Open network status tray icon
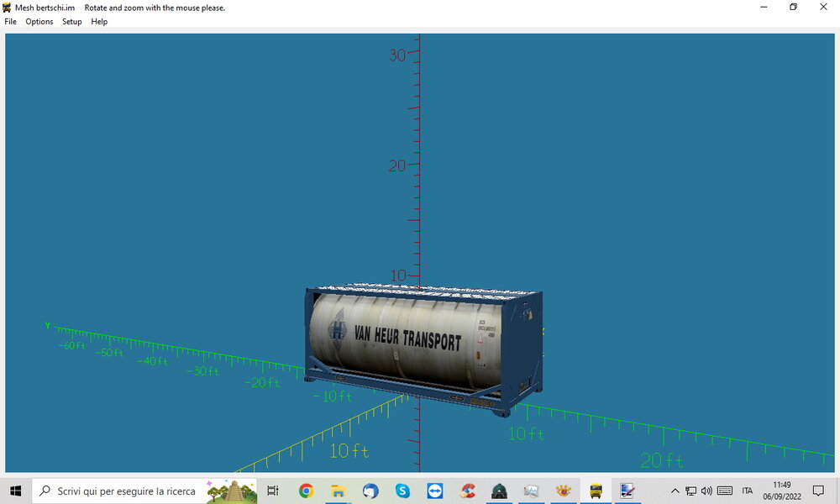840x504 pixels. click(x=691, y=491)
